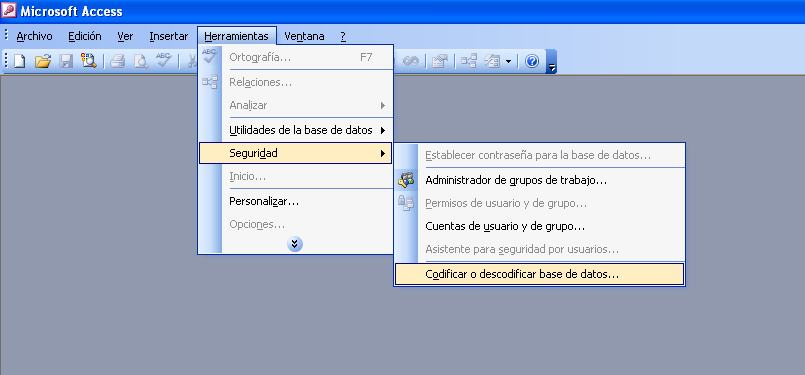Screen dimensions: 805x375
Task: Click the blue Help question mark icon
Action: pos(532,62)
